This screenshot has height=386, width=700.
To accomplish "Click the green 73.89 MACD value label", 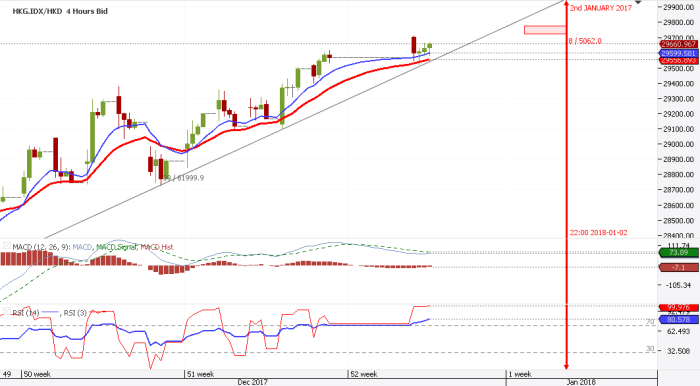I will (679, 253).
